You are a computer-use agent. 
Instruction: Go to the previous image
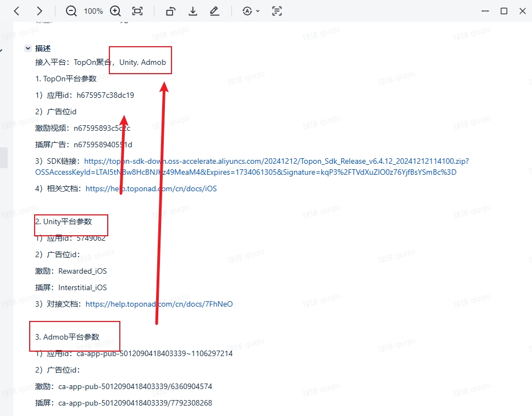point(16,11)
